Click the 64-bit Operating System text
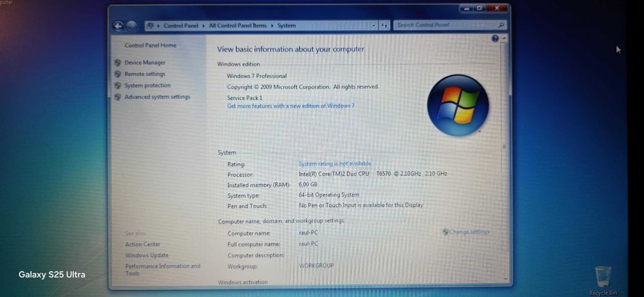644x297 pixels. [329, 195]
